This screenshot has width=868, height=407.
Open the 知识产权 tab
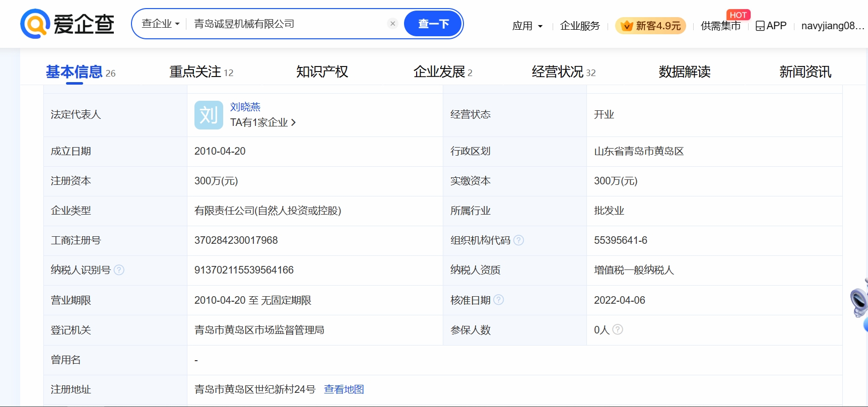tap(322, 72)
